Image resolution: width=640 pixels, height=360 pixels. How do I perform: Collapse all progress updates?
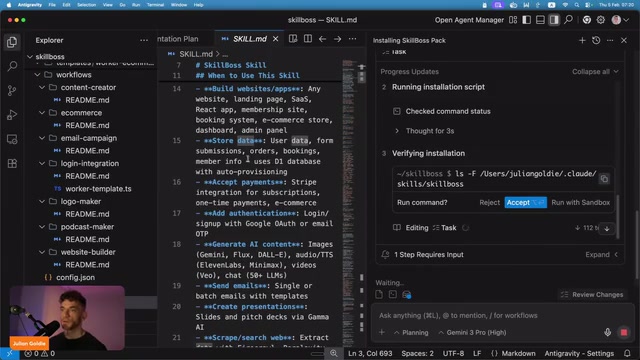(x=595, y=71)
